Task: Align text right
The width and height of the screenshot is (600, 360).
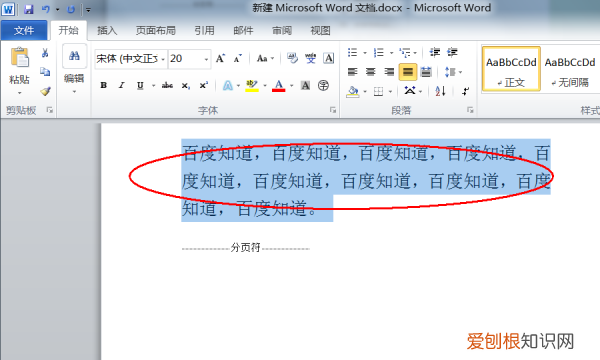Action: [x=389, y=72]
